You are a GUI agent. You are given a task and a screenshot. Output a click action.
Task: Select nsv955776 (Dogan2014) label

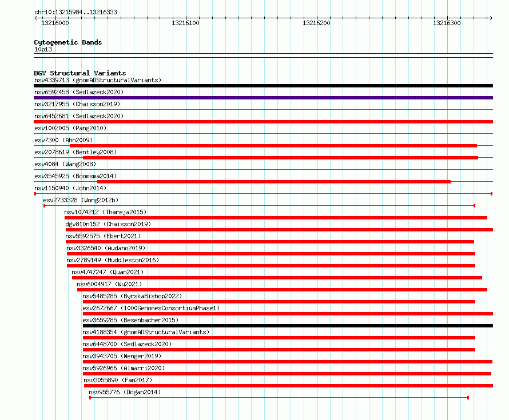(x=125, y=392)
